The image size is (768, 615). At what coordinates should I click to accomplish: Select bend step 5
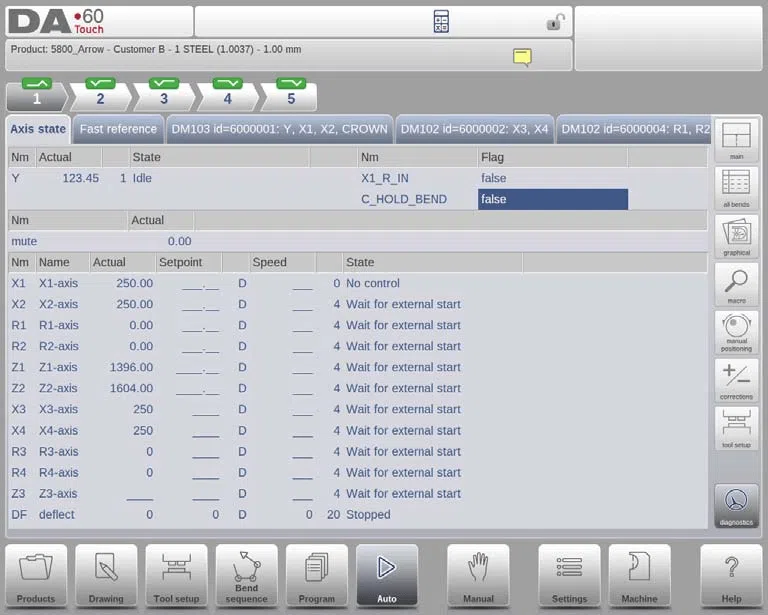click(x=290, y=96)
